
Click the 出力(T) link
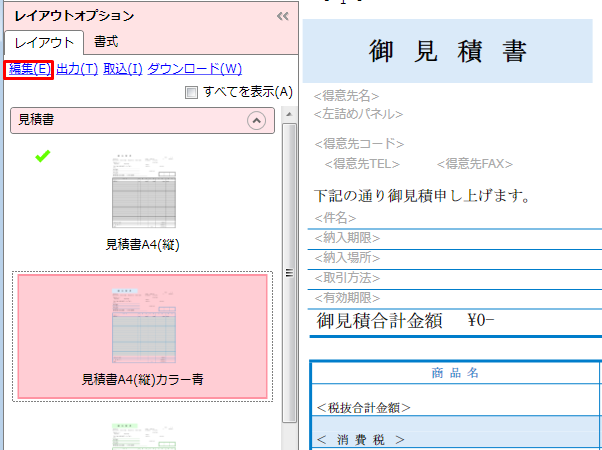pyautogui.click(x=77, y=69)
